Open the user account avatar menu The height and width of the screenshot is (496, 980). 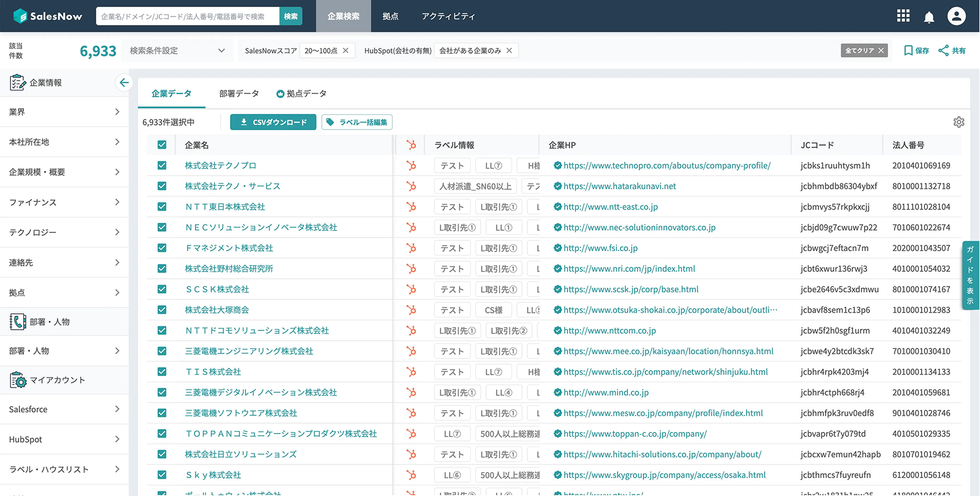pos(957,16)
